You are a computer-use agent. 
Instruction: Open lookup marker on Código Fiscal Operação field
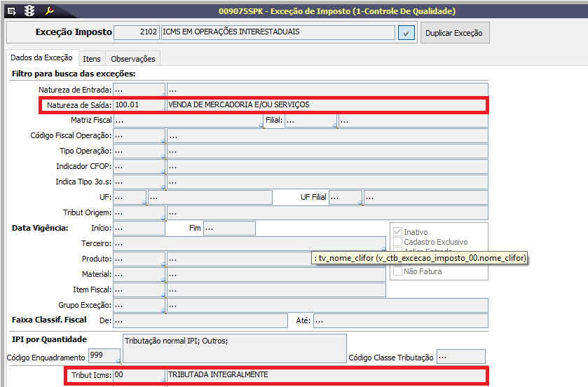tap(163, 141)
